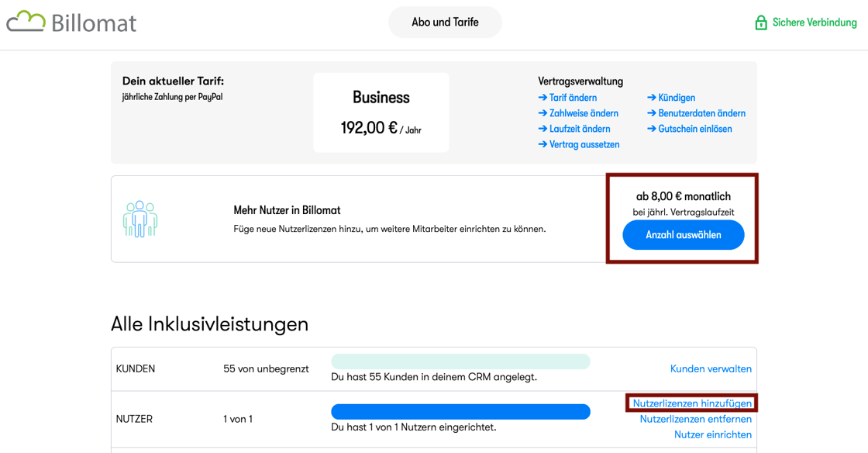Click the Business 192,00 € plan card
The image size is (868, 453).
click(381, 112)
